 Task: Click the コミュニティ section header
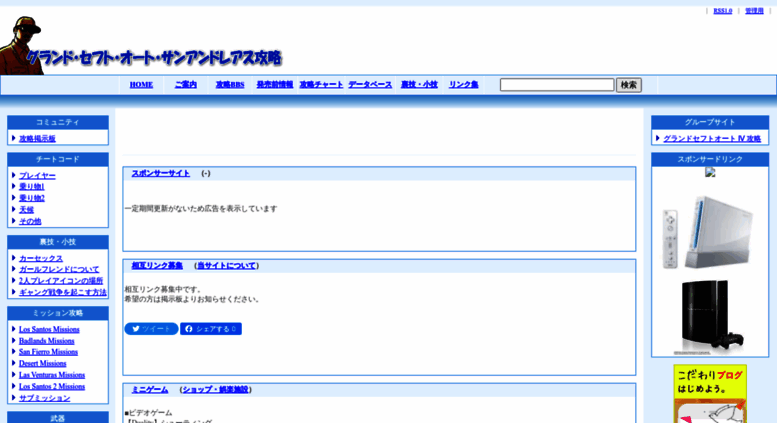click(x=58, y=122)
